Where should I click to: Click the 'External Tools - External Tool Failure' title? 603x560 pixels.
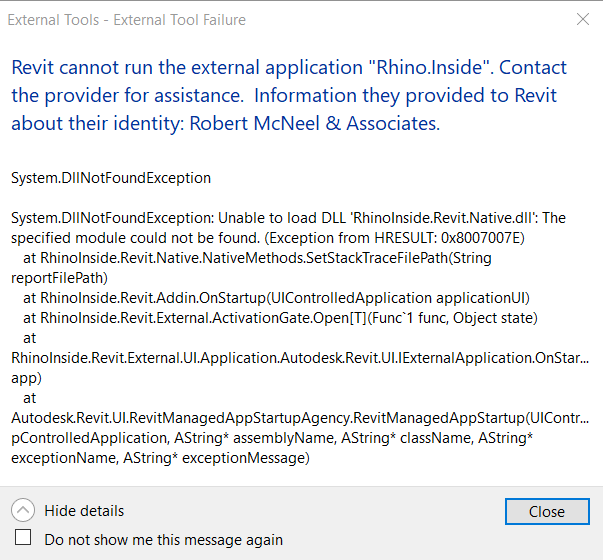(127, 20)
